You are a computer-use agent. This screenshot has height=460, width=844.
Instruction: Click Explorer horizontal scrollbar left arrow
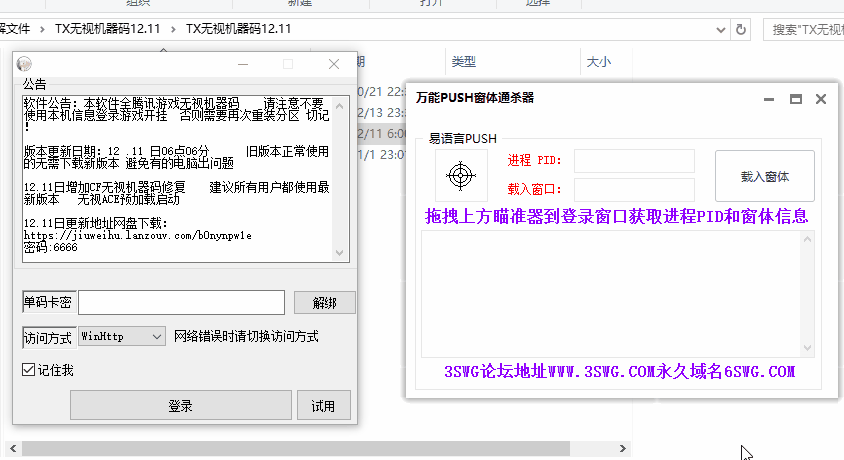(13, 448)
